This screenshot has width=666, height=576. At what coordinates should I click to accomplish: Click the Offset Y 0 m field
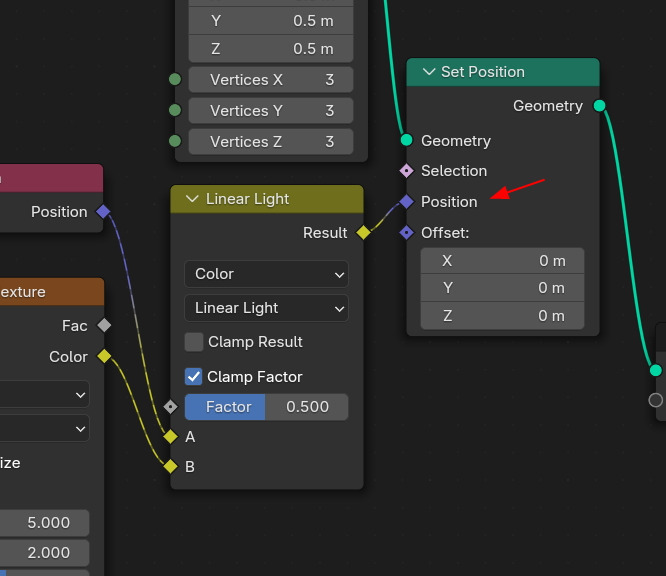click(502, 288)
